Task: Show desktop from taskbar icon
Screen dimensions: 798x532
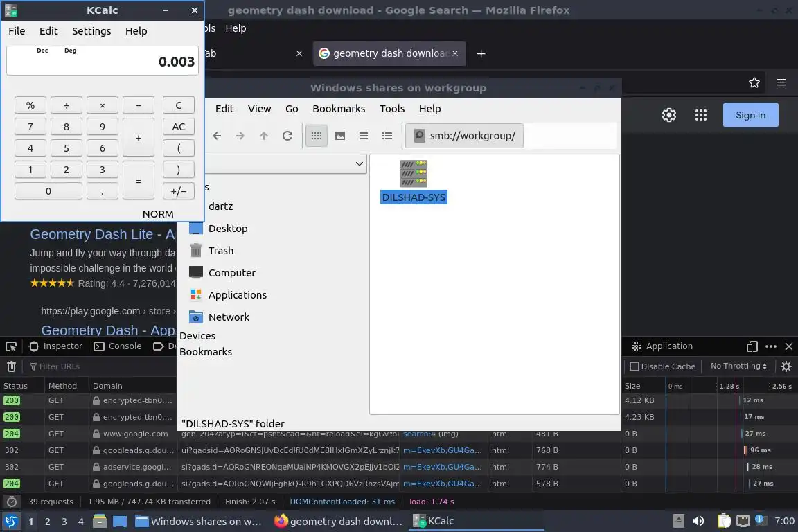Action: (120, 522)
